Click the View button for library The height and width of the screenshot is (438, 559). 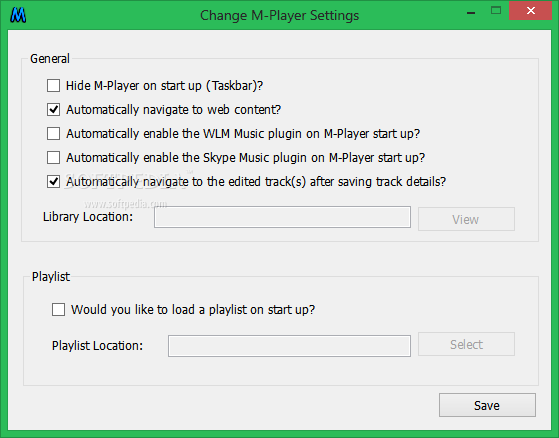(466, 219)
